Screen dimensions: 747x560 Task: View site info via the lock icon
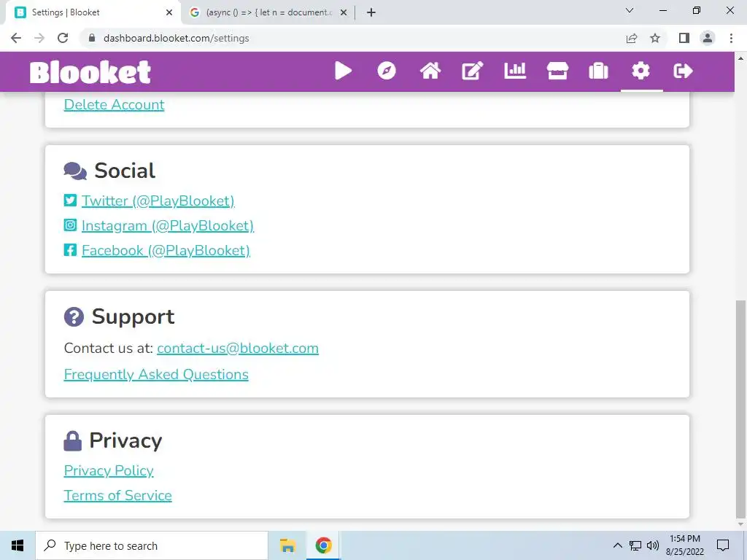[x=92, y=38]
